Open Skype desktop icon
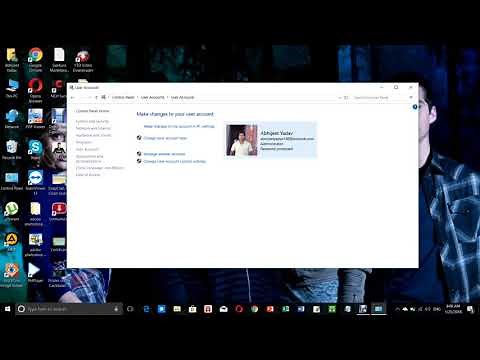Viewport: 480px width, 360px height. click(35, 149)
